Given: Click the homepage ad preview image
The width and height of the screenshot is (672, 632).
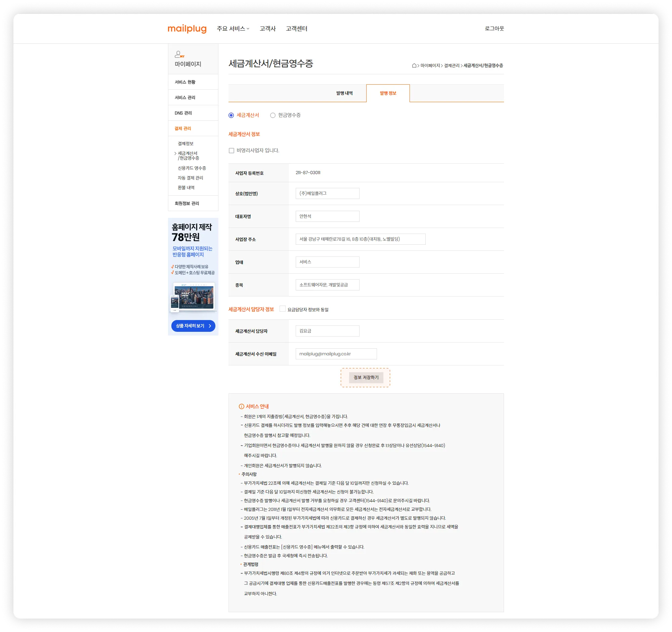Looking at the screenshot, I should 193,297.
